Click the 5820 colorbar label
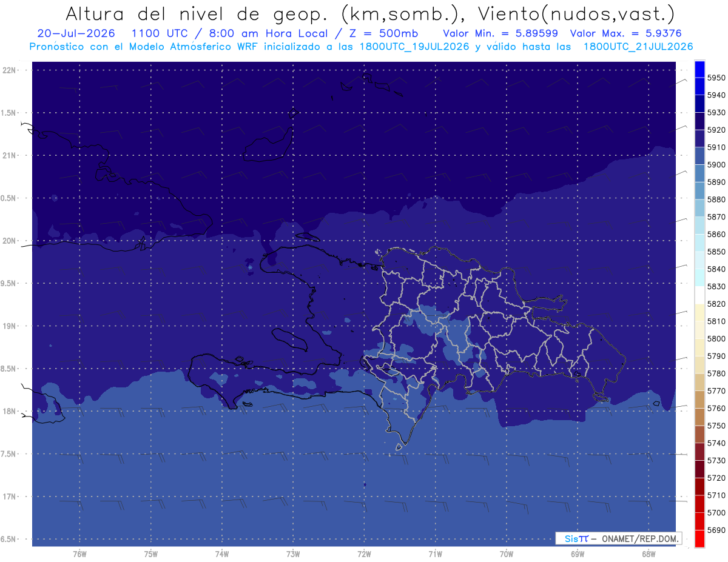Screen dimensions: 728x562 (x=716, y=304)
